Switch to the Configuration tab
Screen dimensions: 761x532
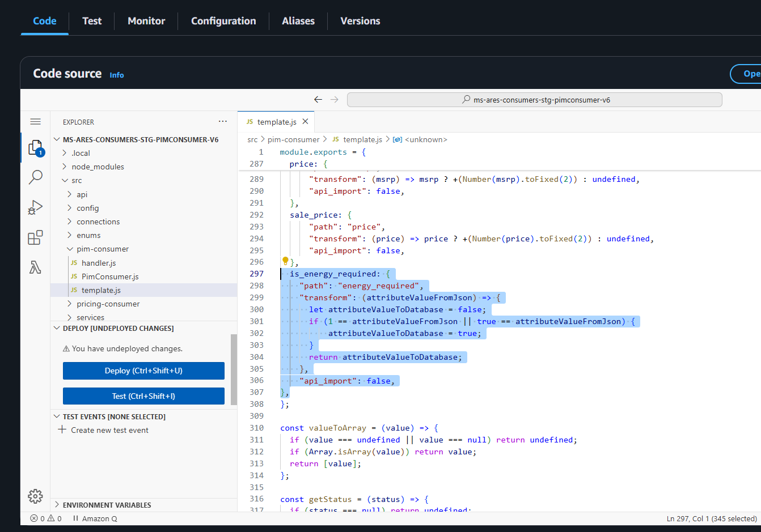click(223, 21)
